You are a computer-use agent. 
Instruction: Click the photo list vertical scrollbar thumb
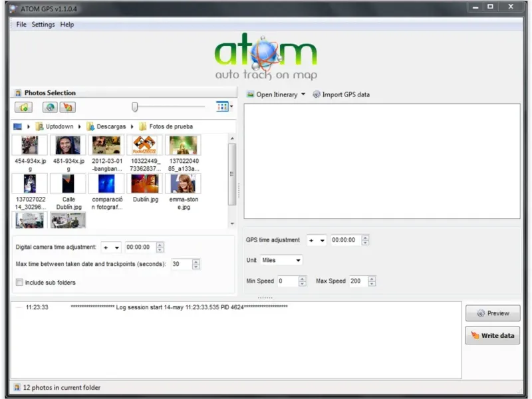click(x=232, y=174)
